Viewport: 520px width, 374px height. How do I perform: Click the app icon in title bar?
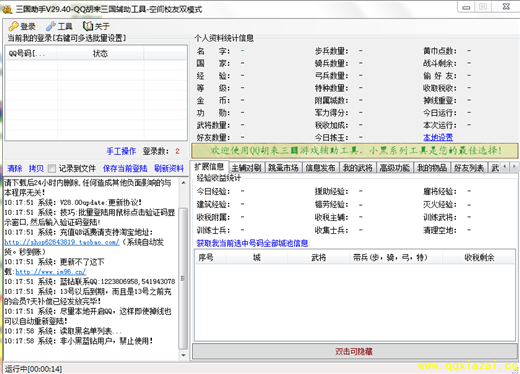point(7,9)
